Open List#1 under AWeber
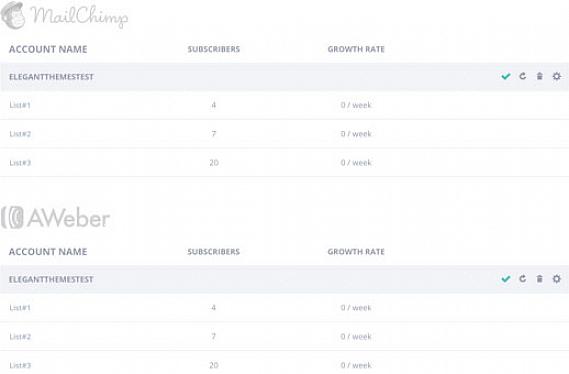Screen dimensions: 569x374 (x=20, y=308)
